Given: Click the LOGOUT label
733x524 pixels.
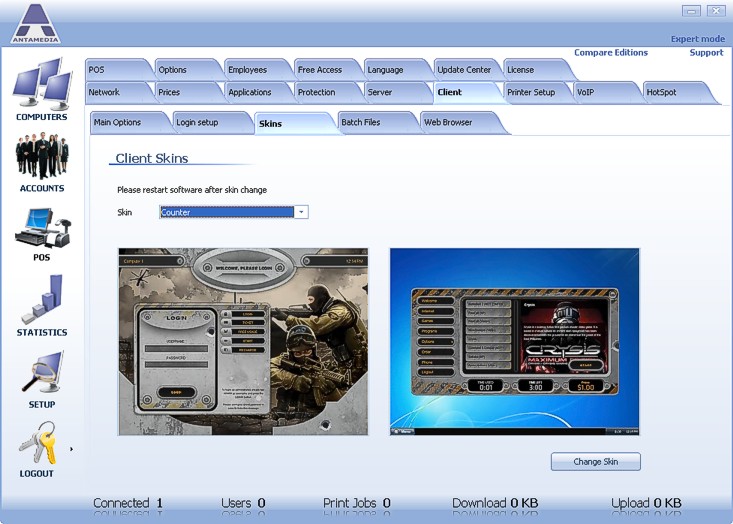Looking at the screenshot, I should pyautogui.click(x=36, y=474).
